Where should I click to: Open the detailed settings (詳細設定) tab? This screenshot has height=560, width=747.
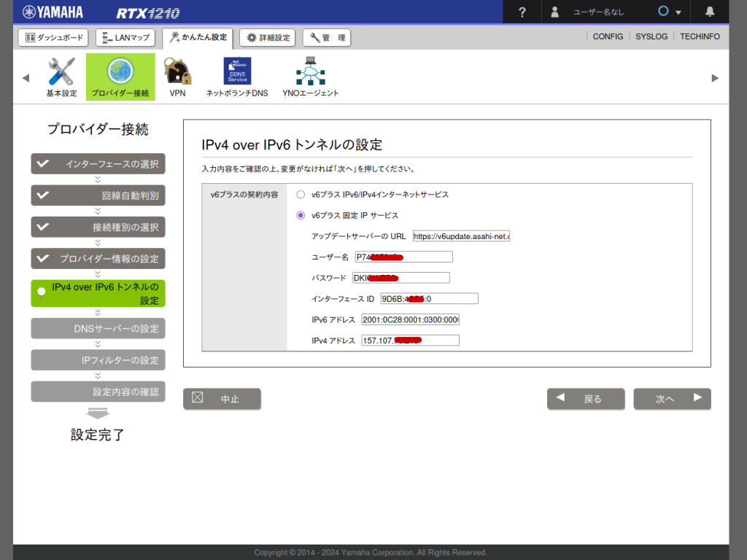pos(268,37)
